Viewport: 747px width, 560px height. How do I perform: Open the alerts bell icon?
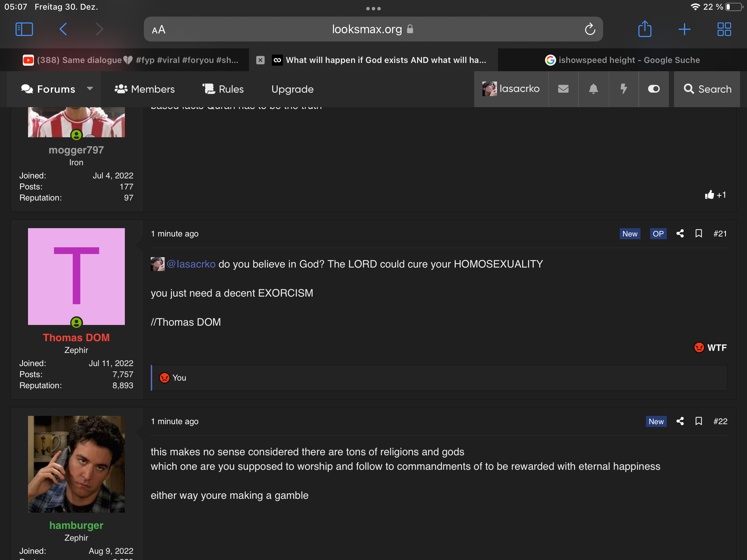pyautogui.click(x=593, y=89)
